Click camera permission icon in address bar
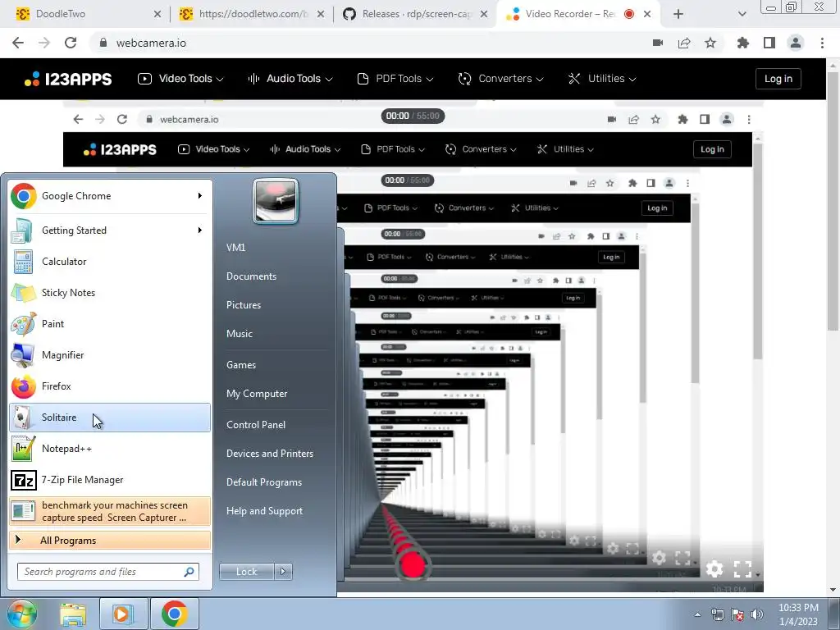This screenshot has height=630, width=840. [658, 43]
